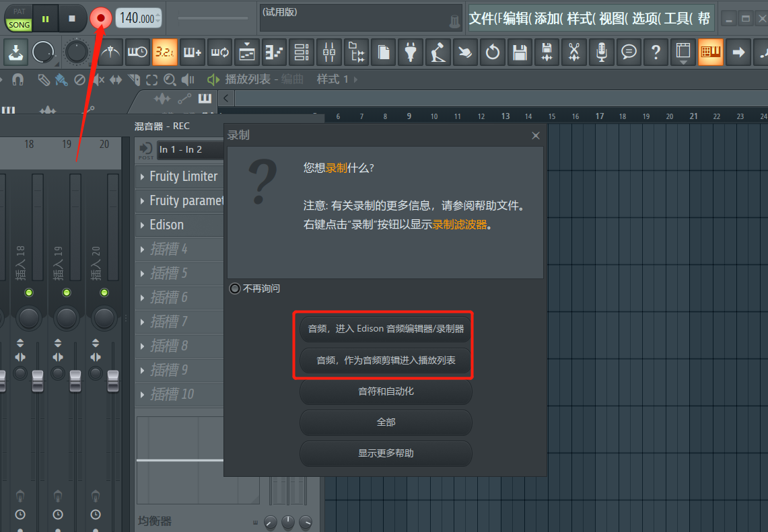Click the red record button
Screen dimensions: 768x532
101,19
